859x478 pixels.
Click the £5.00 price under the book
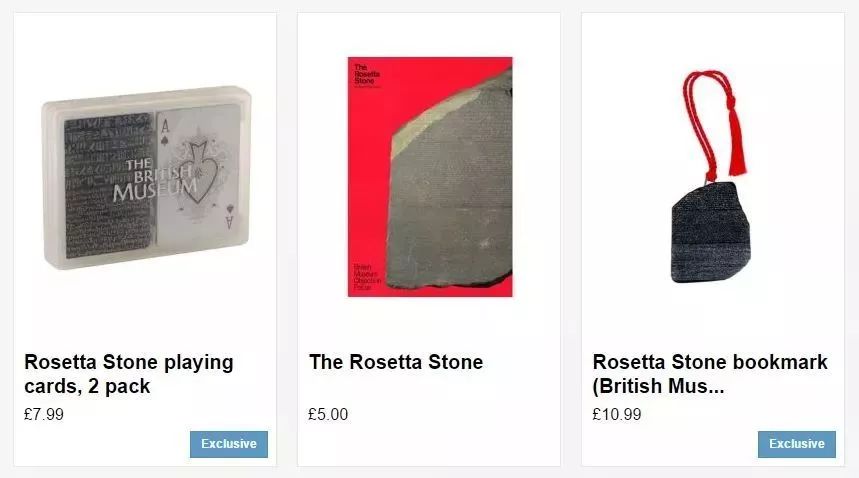(x=328, y=414)
